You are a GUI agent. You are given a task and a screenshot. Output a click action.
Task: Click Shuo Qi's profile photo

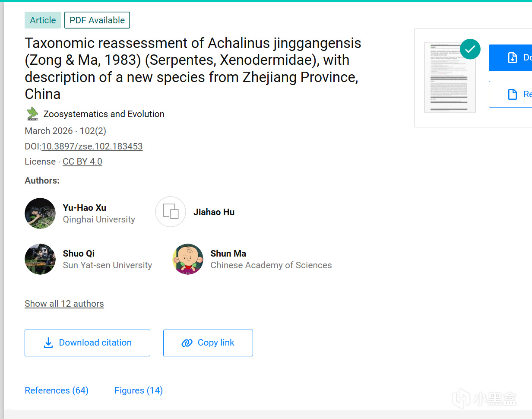40,259
